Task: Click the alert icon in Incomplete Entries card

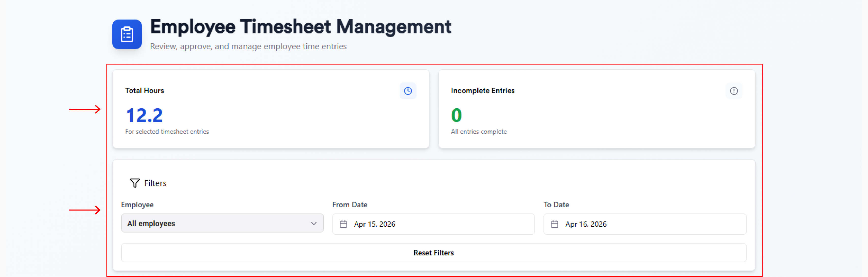Action: (734, 91)
